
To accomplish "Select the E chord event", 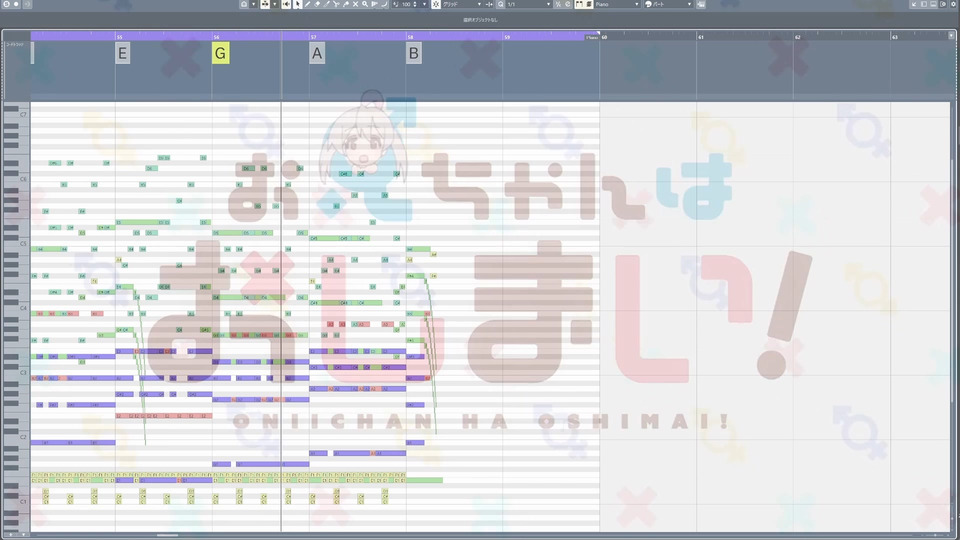I will (122, 53).
